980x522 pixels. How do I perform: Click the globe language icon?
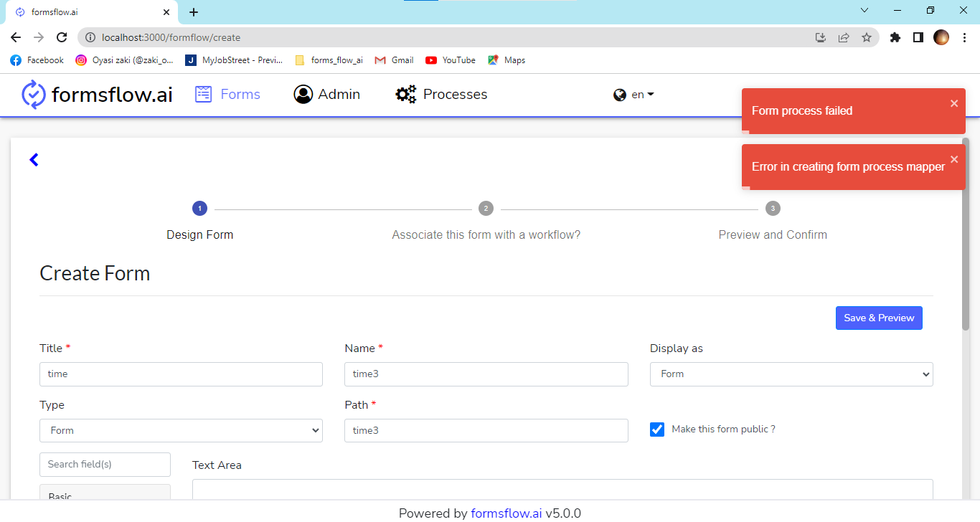click(x=618, y=94)
